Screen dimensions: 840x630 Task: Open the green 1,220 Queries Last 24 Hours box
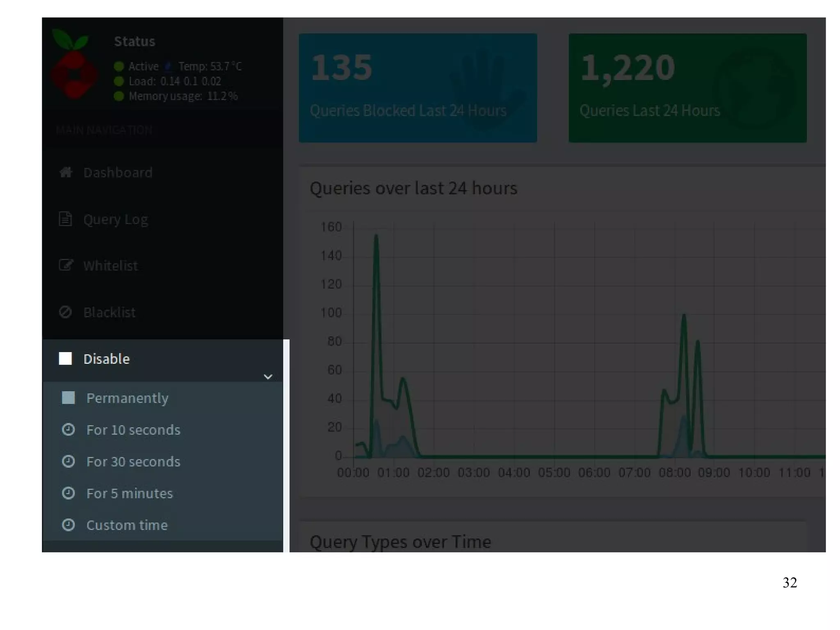687,88
